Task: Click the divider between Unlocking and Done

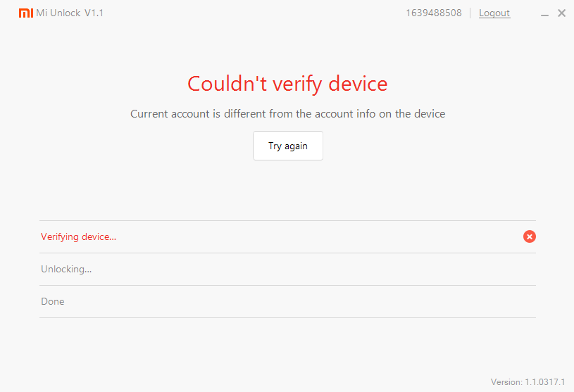Action: (287, 285)
